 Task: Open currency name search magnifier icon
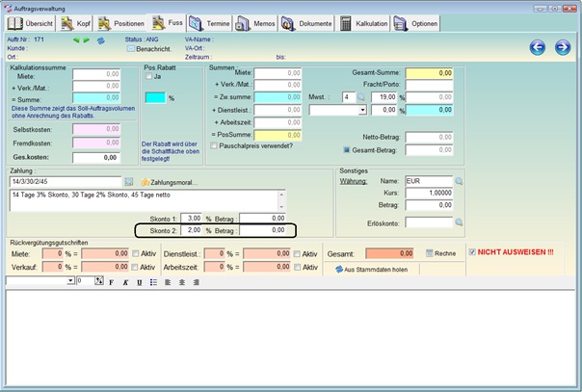coord(459,181)
